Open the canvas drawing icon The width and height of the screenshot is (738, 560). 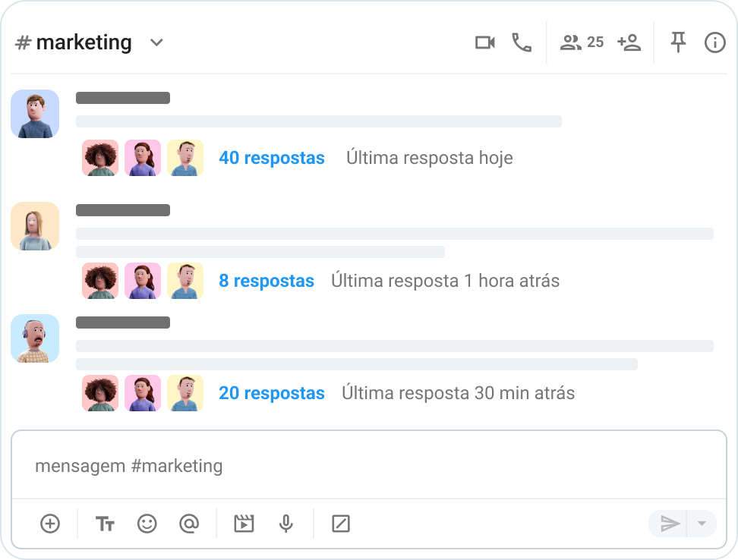341,524
